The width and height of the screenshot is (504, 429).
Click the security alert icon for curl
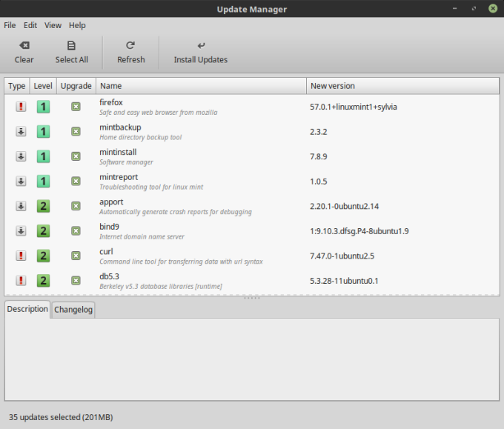(x=21, y=256)
